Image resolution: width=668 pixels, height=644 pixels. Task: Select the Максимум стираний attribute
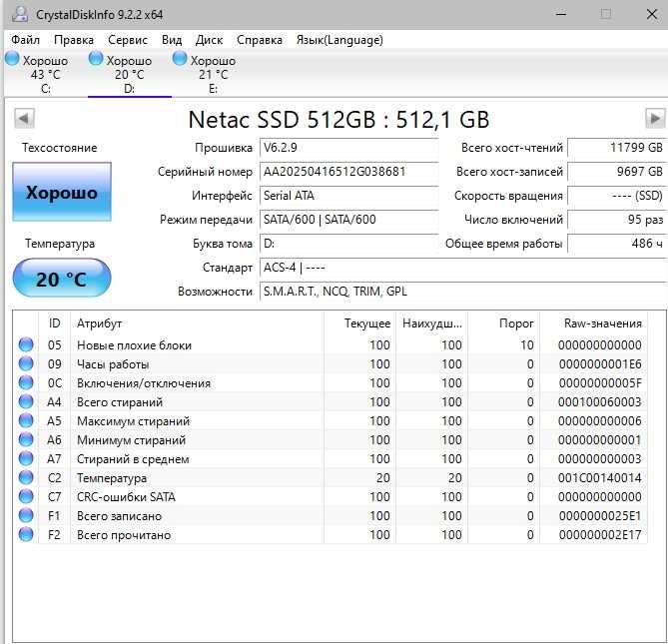point(133,420)
